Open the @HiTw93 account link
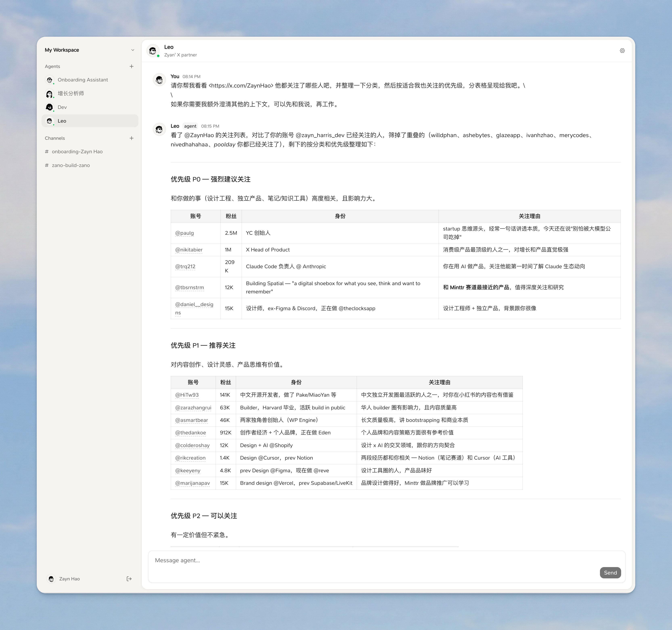672x630 pixels. coord(187,395)
